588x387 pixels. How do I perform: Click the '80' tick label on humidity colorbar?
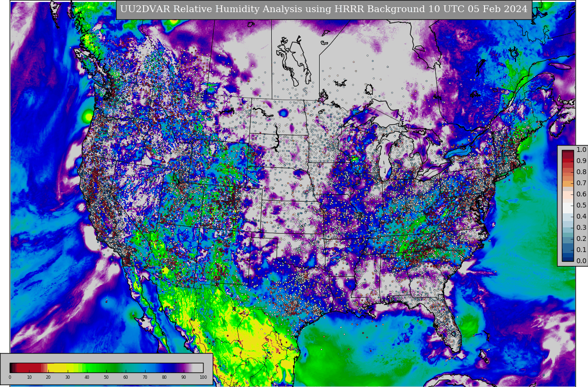coord(164,377)
